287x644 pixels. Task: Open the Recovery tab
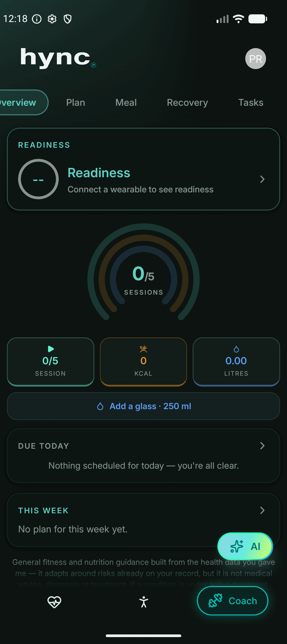click(x=187, y=103)
